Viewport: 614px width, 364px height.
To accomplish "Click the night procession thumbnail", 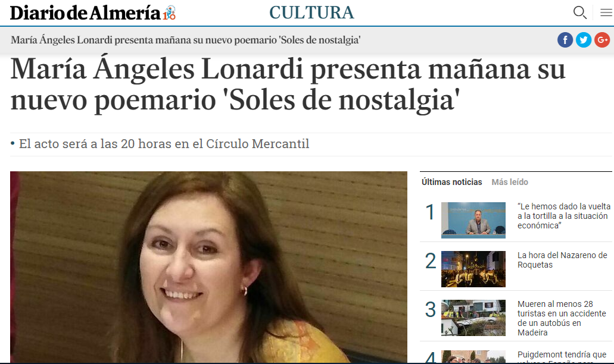I will click(473, 269).
